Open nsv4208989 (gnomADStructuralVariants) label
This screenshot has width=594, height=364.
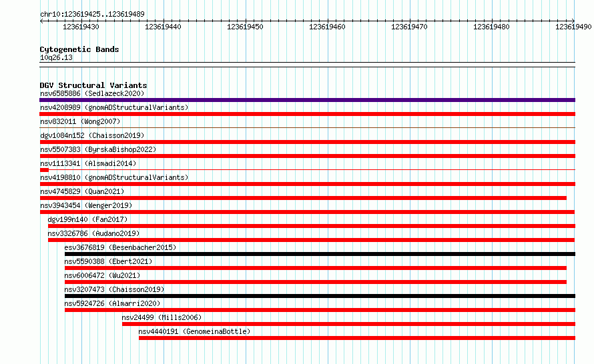pyautogui.click(x=114, y=107)
